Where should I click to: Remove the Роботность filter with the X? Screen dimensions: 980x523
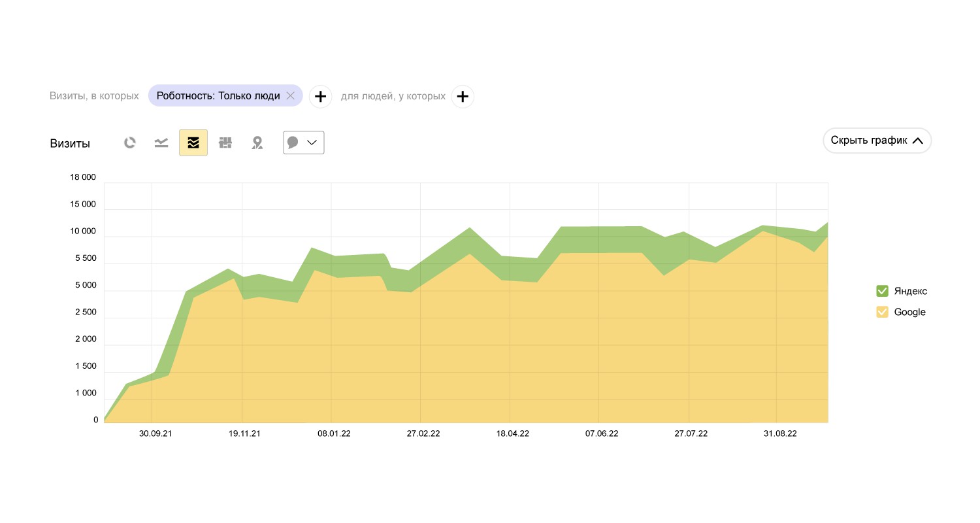(291, 96)
